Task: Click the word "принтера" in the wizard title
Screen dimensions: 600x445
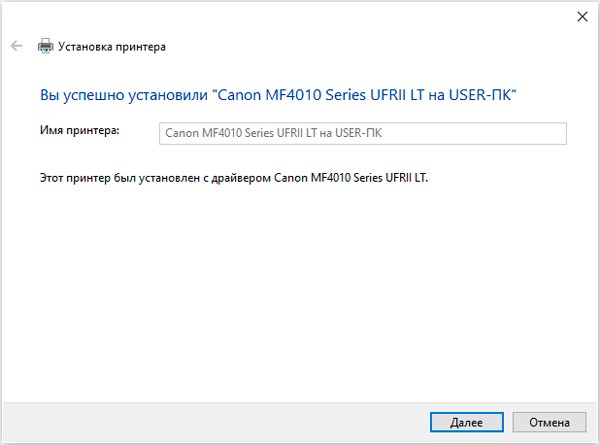Action: (140, 47)
